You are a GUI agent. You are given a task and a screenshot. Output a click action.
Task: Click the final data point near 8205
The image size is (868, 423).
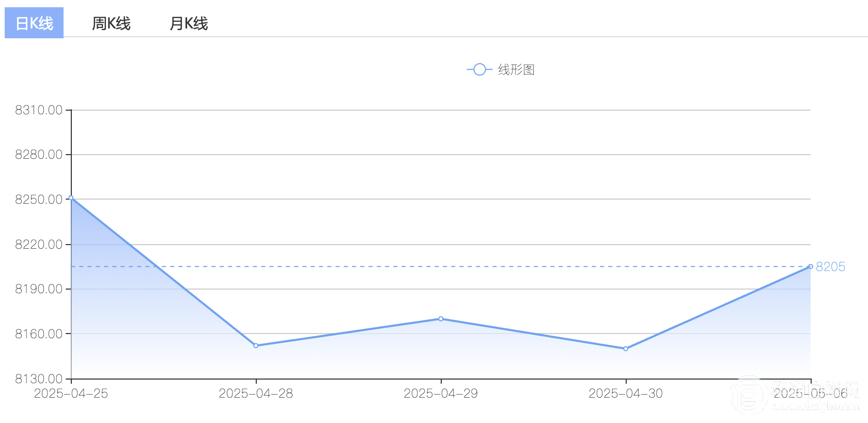810,266
